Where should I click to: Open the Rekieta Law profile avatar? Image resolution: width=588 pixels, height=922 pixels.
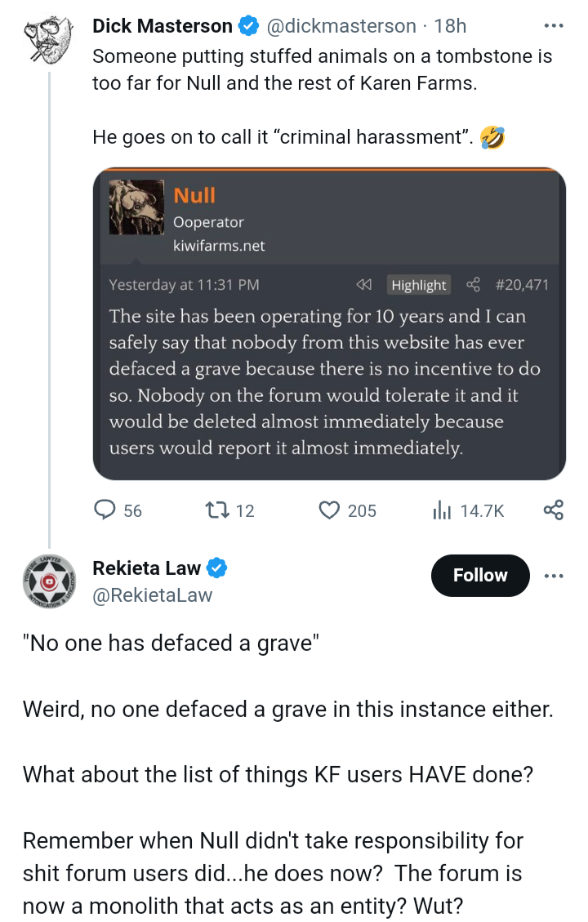49,581
